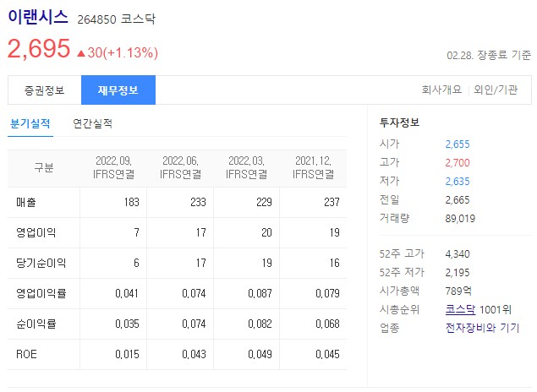Click the 당기순이익 row label
Viewport: 537px width, 392px height.
tap(41, 263)
